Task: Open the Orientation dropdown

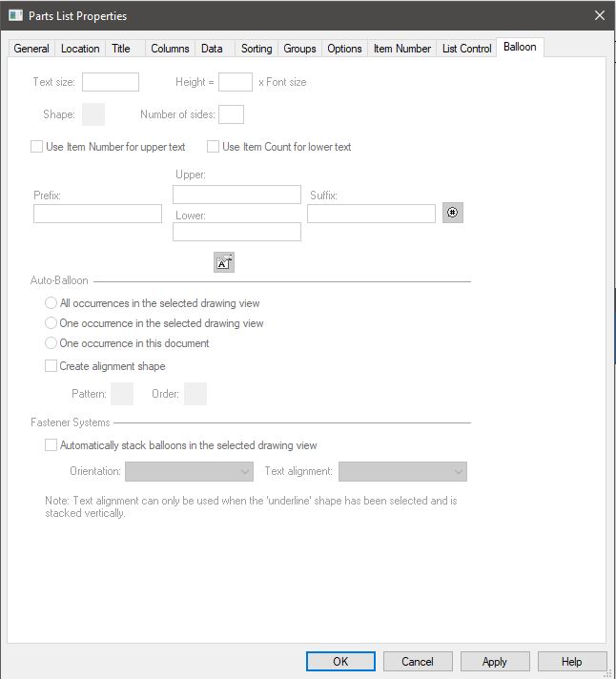Action: [189, 471]
